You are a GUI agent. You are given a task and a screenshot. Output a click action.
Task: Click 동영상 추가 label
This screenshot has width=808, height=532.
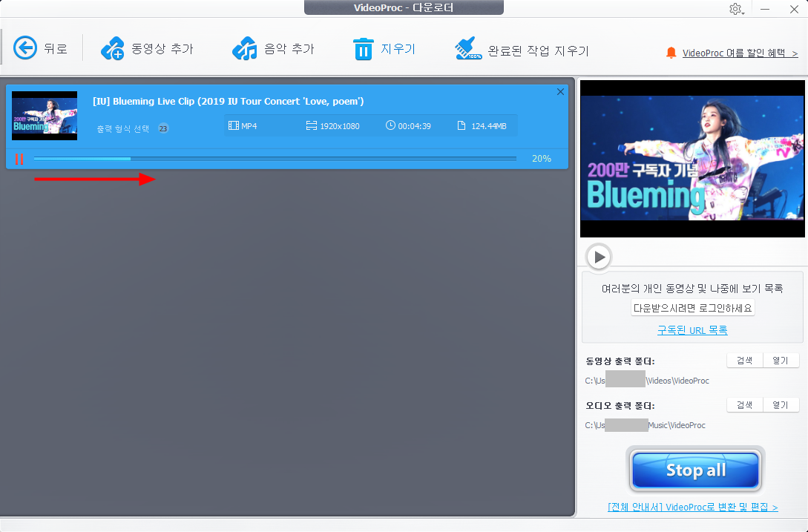(162, 48)
